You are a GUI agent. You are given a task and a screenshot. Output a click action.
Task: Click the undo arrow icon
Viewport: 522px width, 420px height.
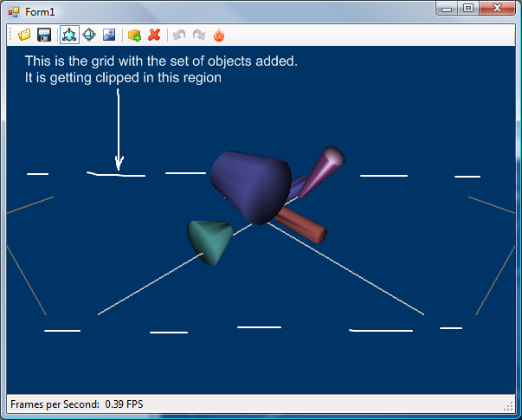pos(179,35)
